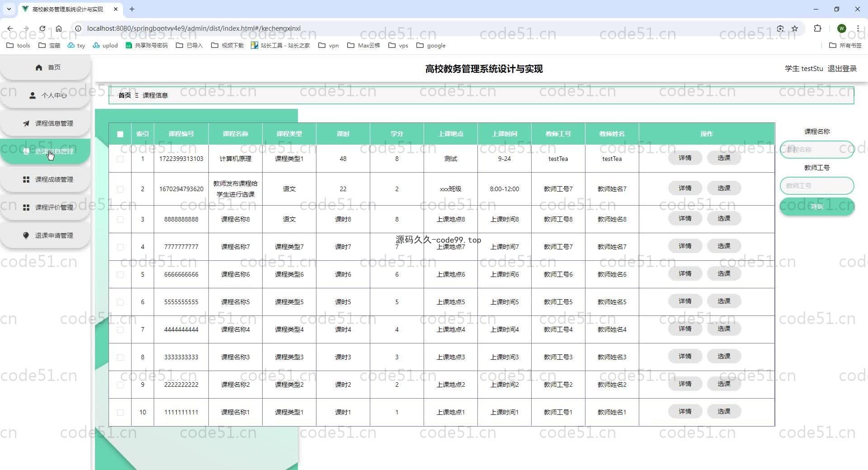Bookmark this page with the star icon
This screenshot has height=470, width=868.
795,28
